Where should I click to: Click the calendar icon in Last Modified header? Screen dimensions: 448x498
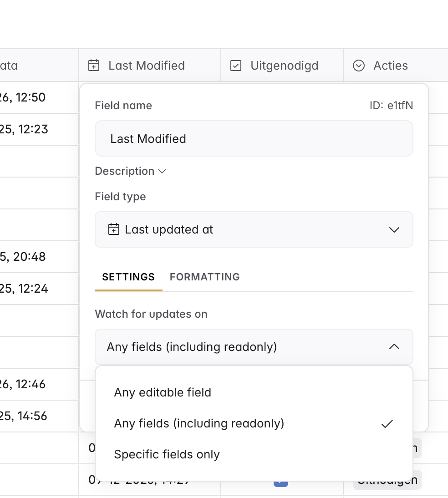click(93, 66)
